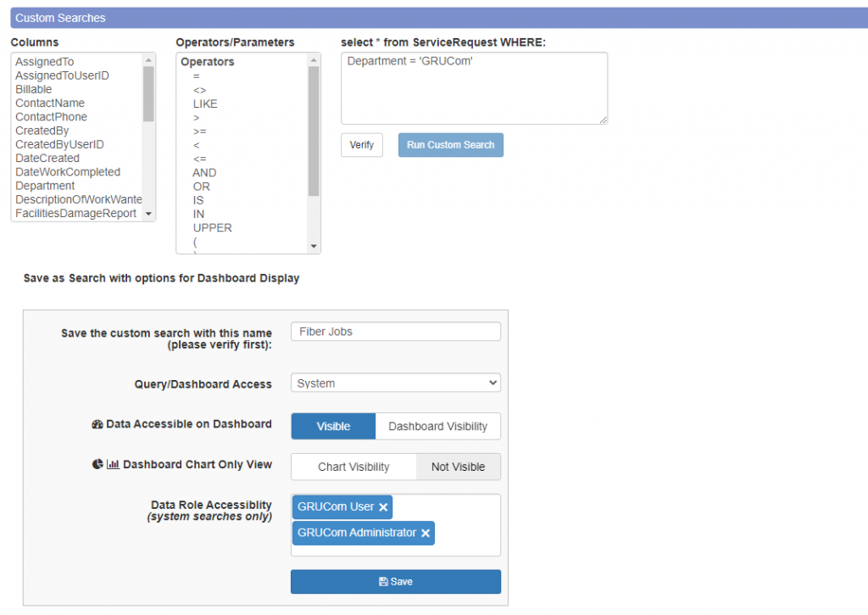Switch to the Dashboard Visibility option
The width and height of the screenshot is (868, 615).
coord(438,426)
